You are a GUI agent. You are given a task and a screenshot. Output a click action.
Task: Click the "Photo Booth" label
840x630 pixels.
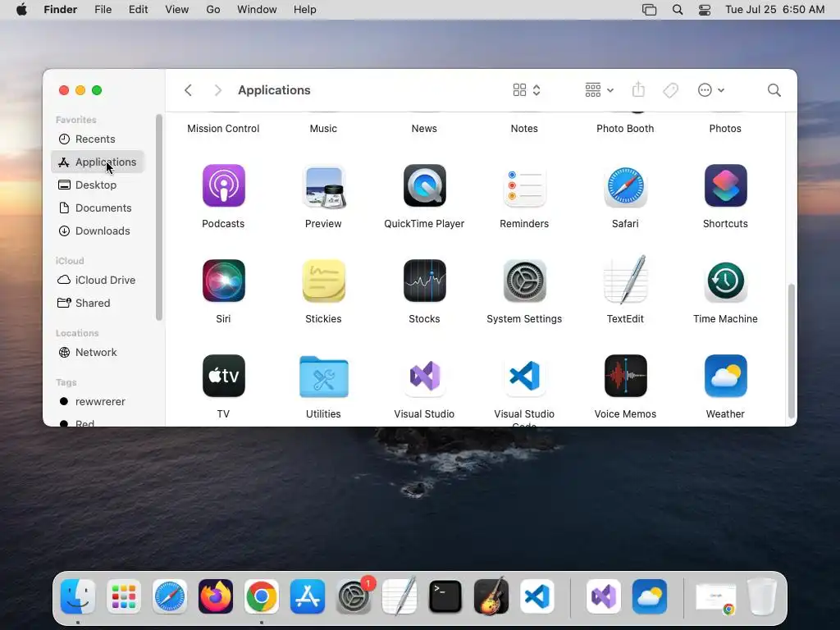pos(625,129)
